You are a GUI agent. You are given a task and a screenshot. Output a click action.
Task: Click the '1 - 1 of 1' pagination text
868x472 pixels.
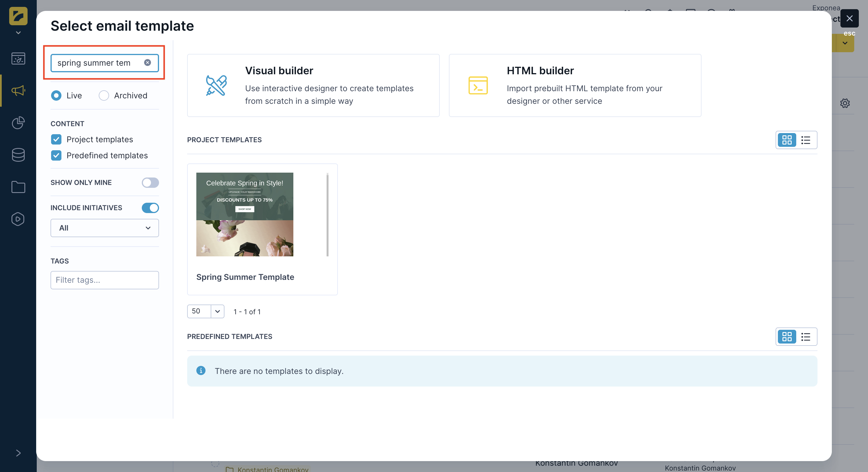[247, 312]
